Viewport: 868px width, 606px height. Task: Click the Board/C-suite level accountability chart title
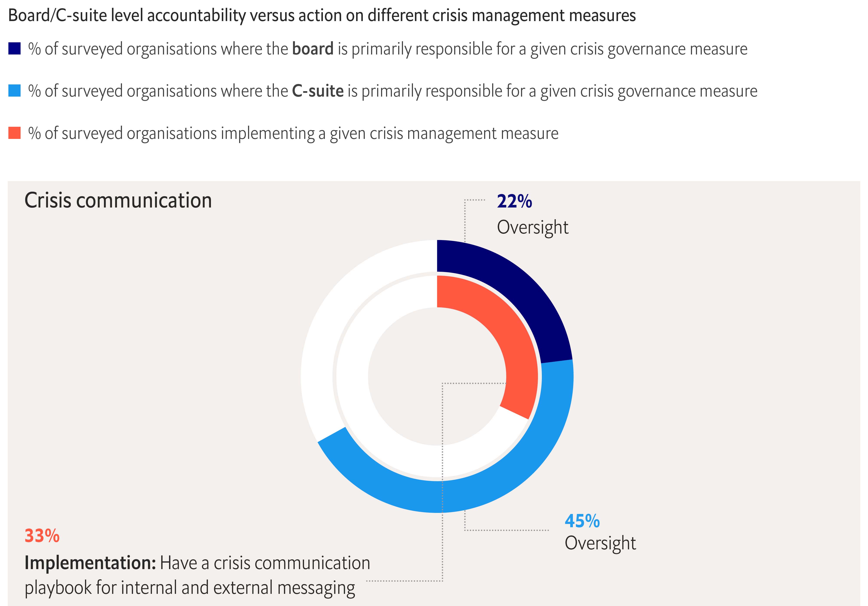click(322, 15)
